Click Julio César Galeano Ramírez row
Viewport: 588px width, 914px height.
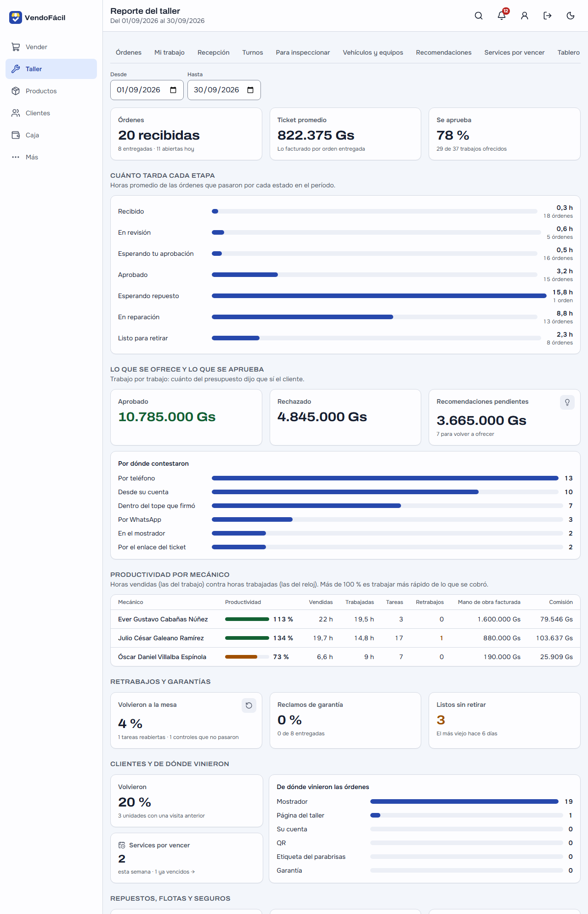coord(345,638)
